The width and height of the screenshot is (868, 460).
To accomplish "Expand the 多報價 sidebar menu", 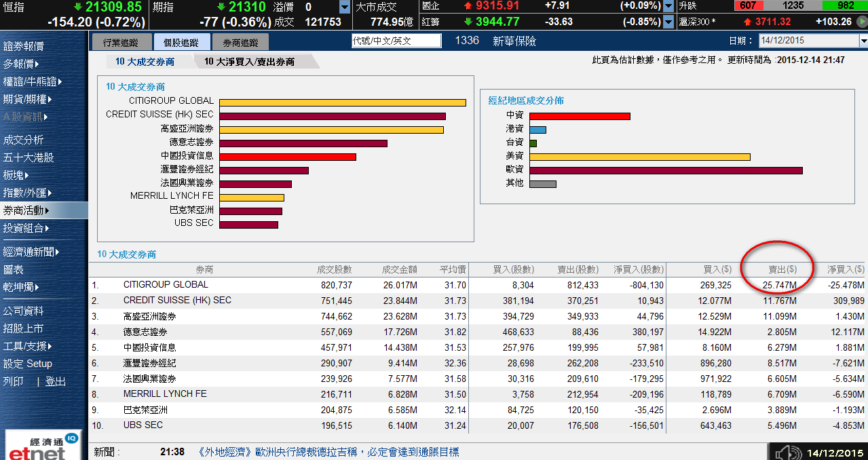I will (x=21, y=64).
